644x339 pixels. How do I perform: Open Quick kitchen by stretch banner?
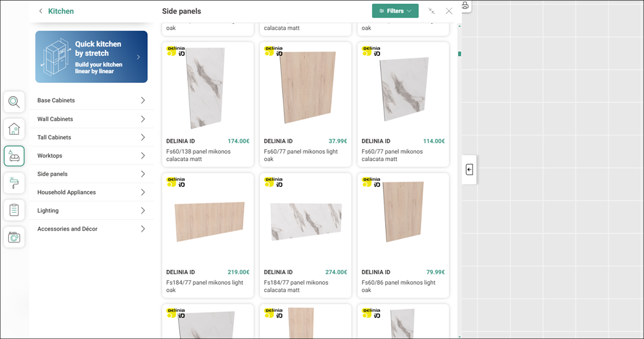coord(91,57)
